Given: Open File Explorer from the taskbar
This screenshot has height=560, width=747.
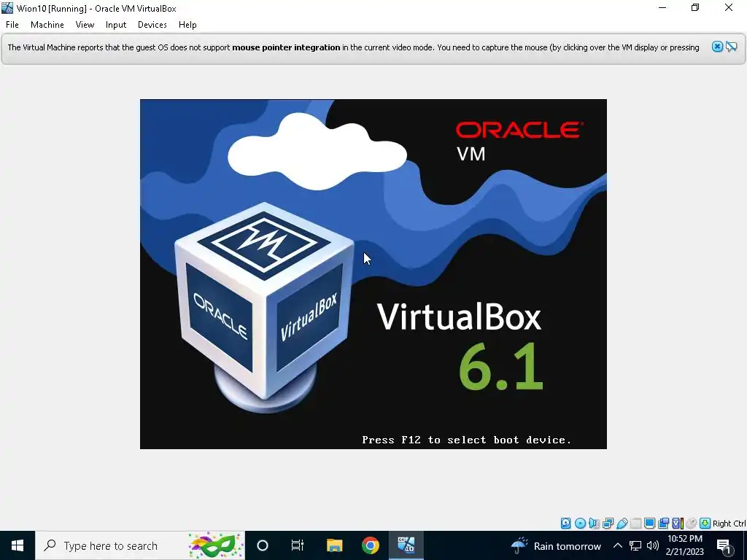Looking at the screenshot, I should pos(334,545).
